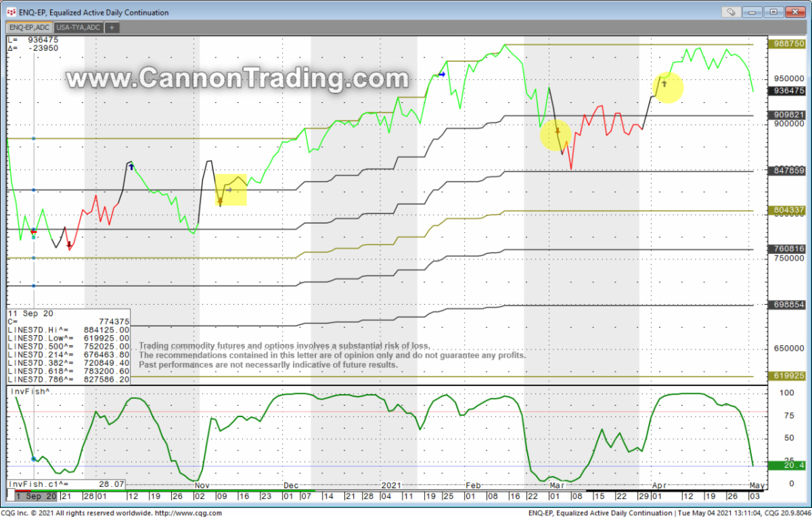Switch to the ENQ-EP,ADC tab
Viewport: 812px width, 518px height.
pyautogui.click(x=29, y=28)
